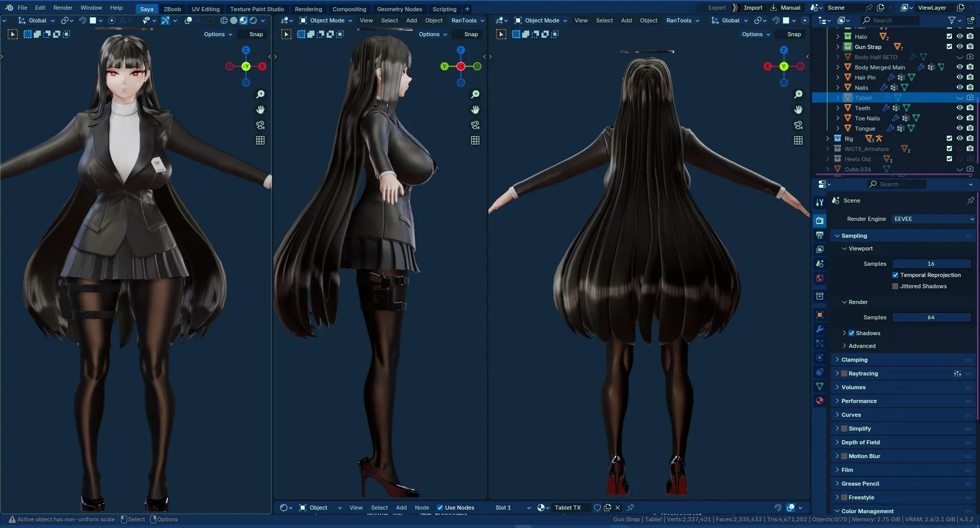Expand Rig collection in outliner
Image resolution: width=980 pixels, height=528 pixels.
[x=827, y=138]
